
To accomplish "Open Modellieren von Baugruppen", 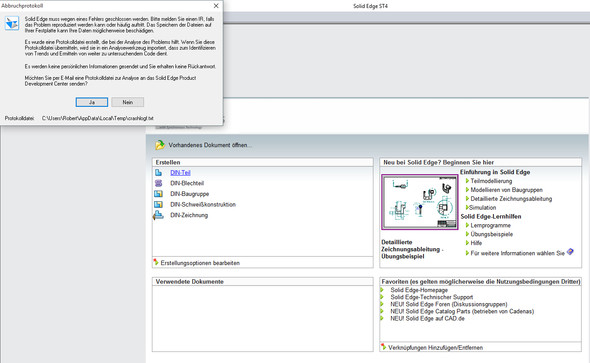I will tap(506, 190).
